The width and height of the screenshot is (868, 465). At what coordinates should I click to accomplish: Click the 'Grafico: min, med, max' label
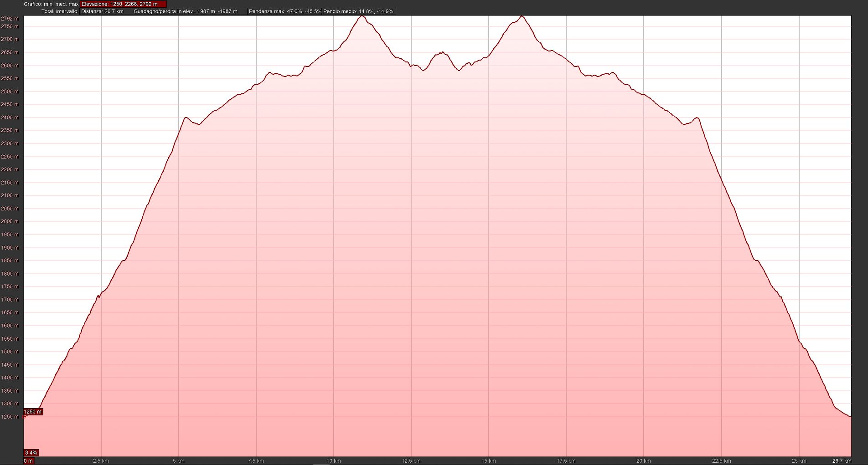(x=51, y=4)
